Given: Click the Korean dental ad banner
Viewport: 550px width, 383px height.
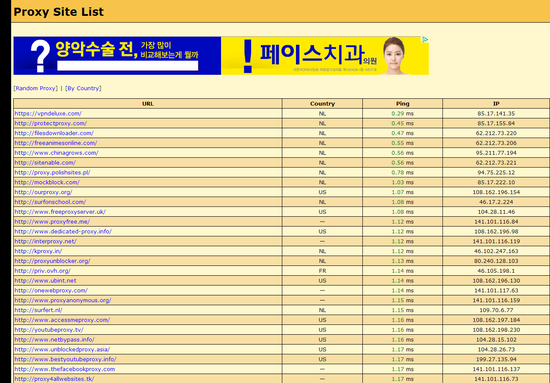Looking at the screenshot, I should point(221,56).
